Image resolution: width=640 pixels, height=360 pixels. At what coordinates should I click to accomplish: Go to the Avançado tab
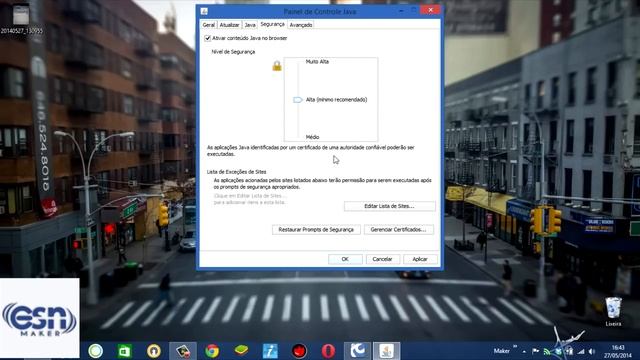[x=301, y=25]
